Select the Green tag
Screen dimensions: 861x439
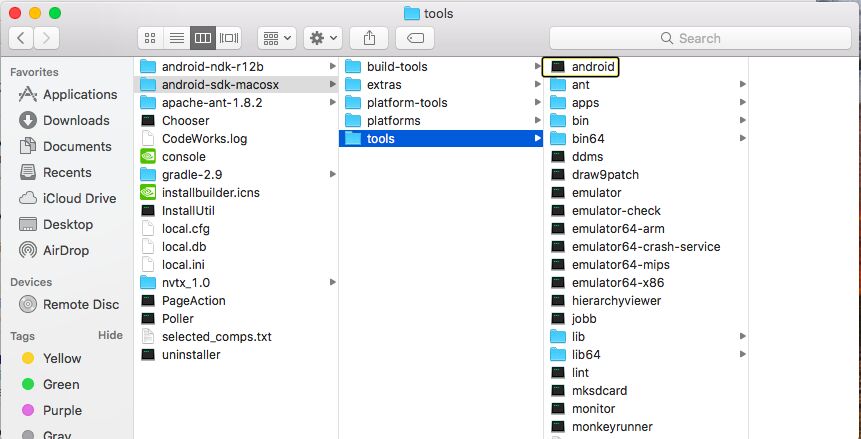point(51,385)
